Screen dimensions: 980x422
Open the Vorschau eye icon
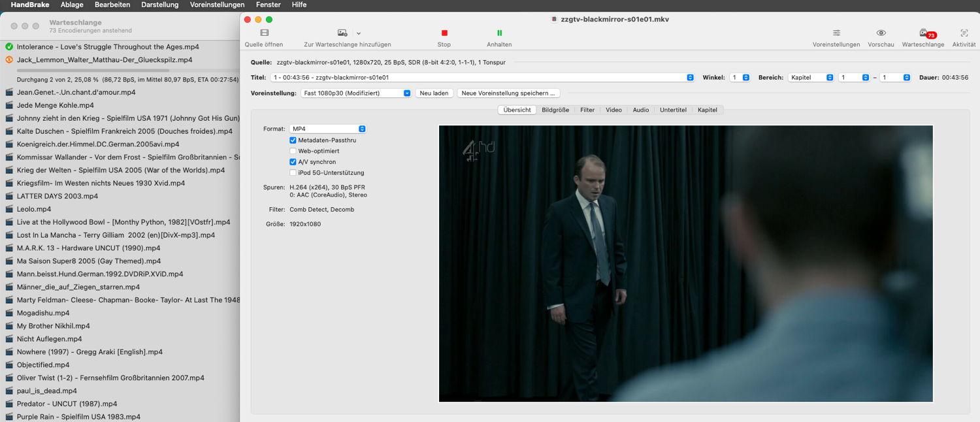point(881,33)
